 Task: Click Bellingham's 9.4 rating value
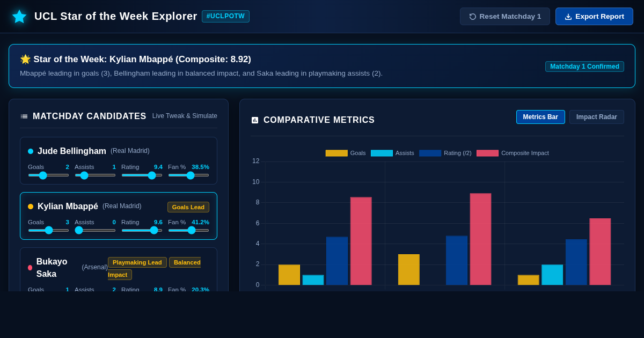[x=158, y=167]
